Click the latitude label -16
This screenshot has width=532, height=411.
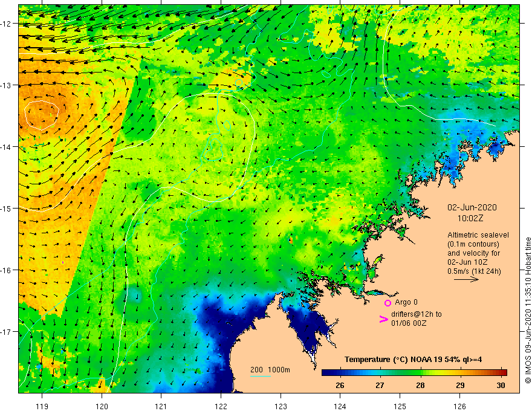pyautogui.click(x=7, y=270)
